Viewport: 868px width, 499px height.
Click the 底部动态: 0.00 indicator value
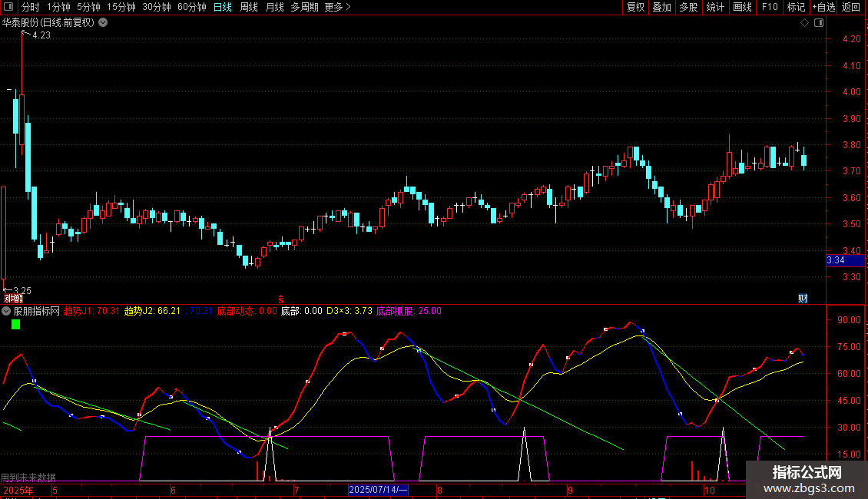click(247, 311)
